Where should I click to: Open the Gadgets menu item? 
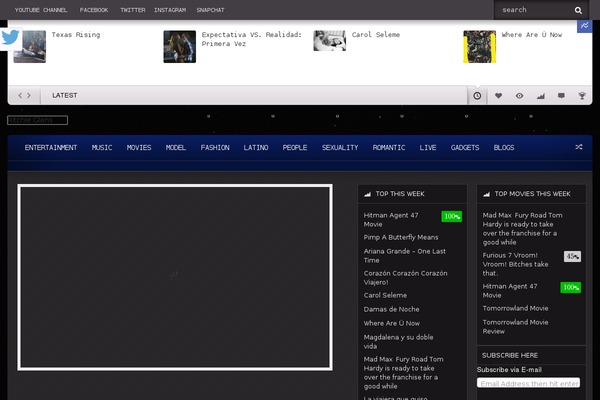point(465,148)
